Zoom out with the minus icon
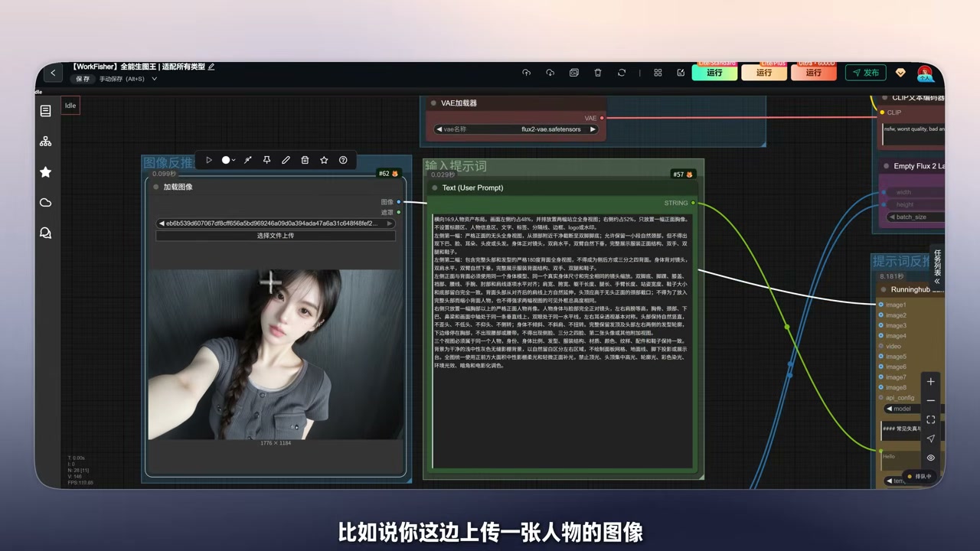Viewport: 980px width, 551px height. pyautogui.click(x=930, y=401)
